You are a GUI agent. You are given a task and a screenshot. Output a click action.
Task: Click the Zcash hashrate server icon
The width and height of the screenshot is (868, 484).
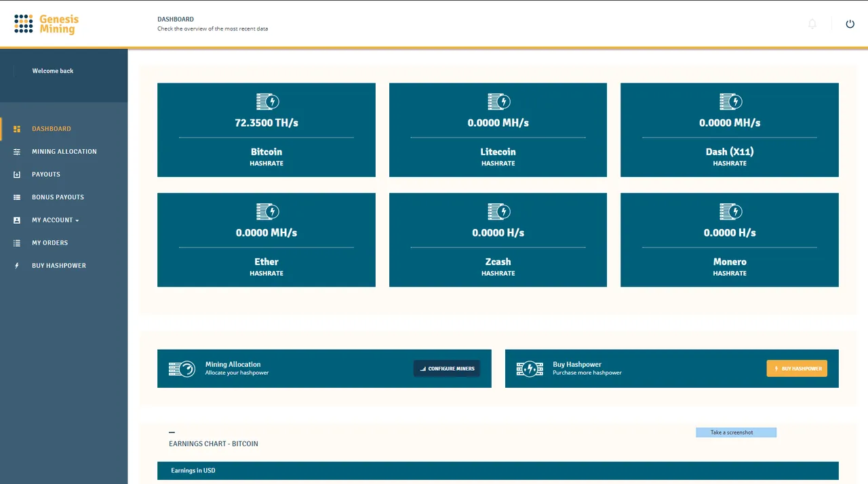click(x=499, y=211)
